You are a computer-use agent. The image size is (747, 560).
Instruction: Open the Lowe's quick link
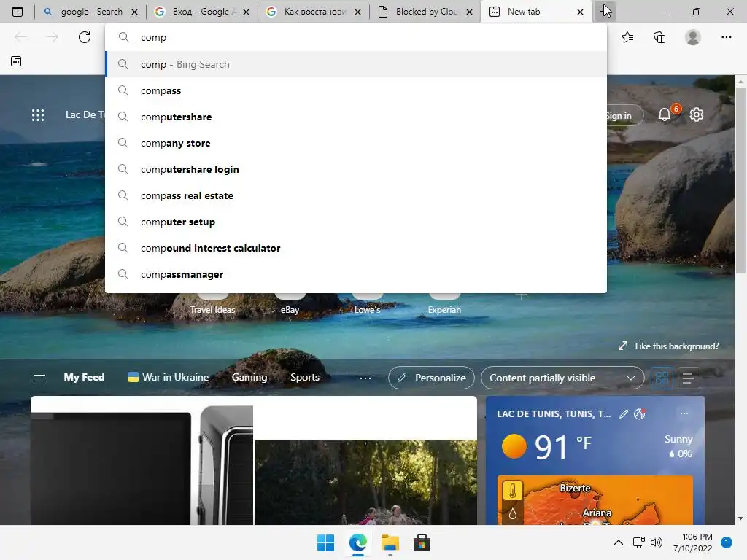coord(368,309)
